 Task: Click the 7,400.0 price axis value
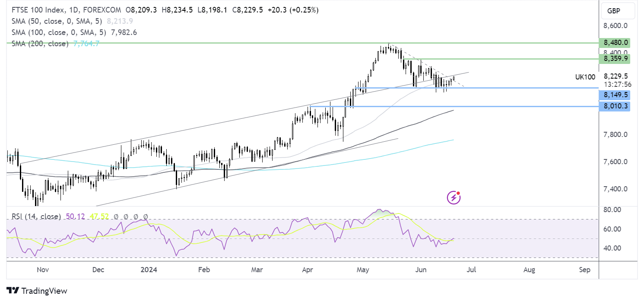click(x=615, y=189)
